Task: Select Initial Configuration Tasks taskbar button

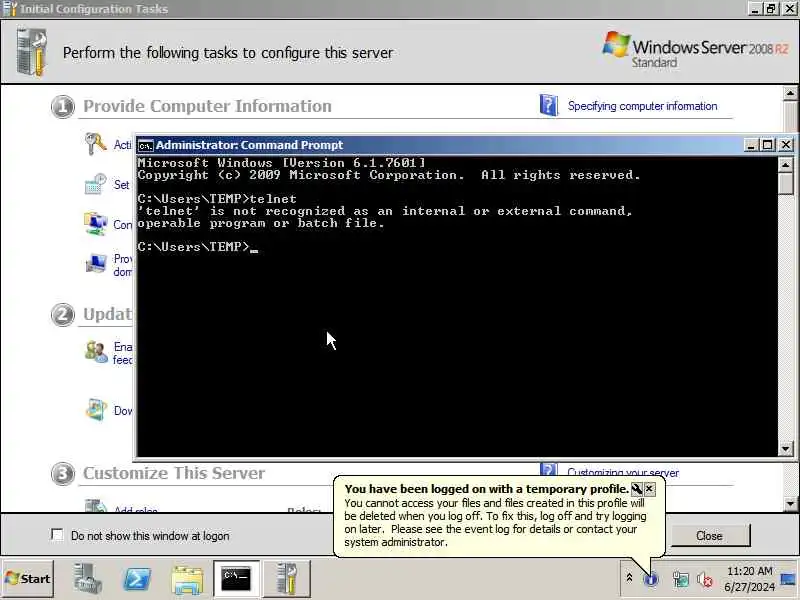Action: pos(286,579)
